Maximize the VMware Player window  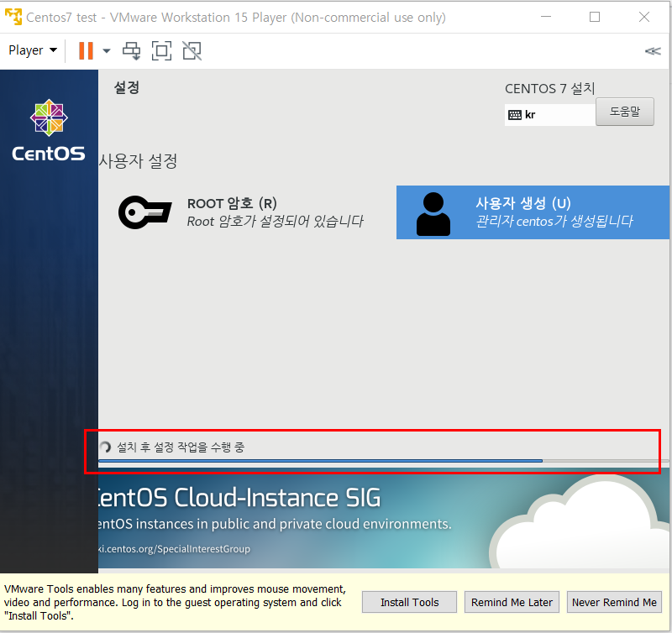595,17
